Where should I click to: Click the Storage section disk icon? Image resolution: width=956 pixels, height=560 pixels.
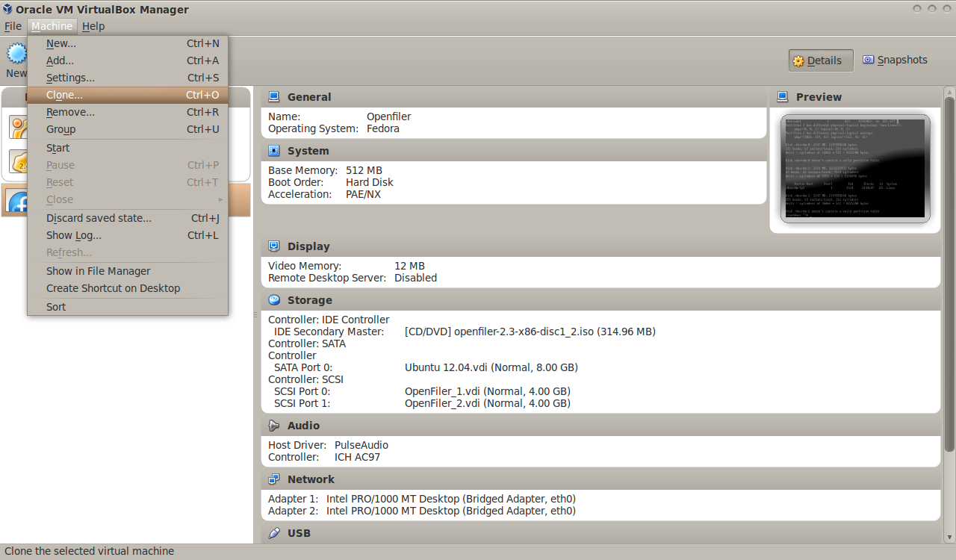pyautogui.click(x=274, y=300)
